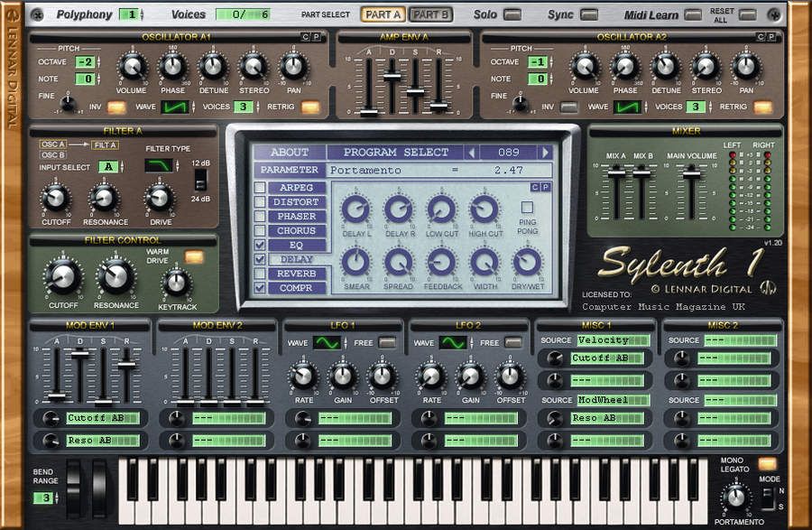Disable the EQ effect checkbox

click(260, 245)
